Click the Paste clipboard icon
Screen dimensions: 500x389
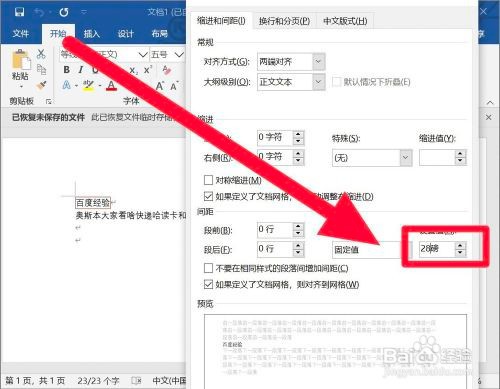pos(21,60)
